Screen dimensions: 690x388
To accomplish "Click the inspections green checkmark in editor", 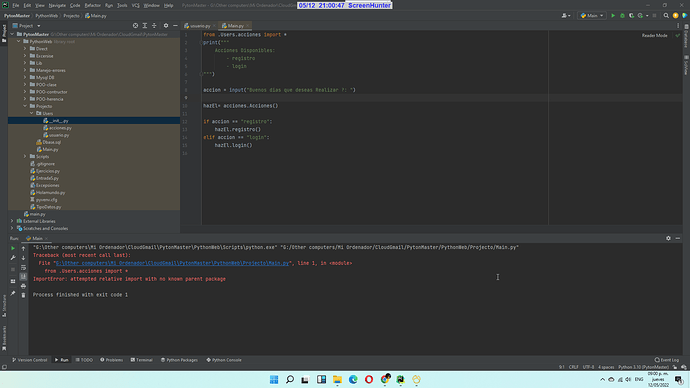I will tap(678, 35).
